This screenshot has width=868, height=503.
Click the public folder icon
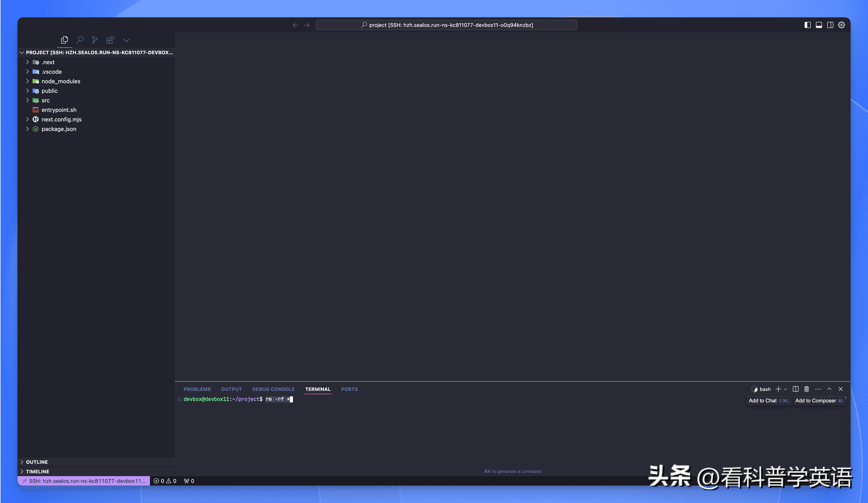click(x=36, y=91)
